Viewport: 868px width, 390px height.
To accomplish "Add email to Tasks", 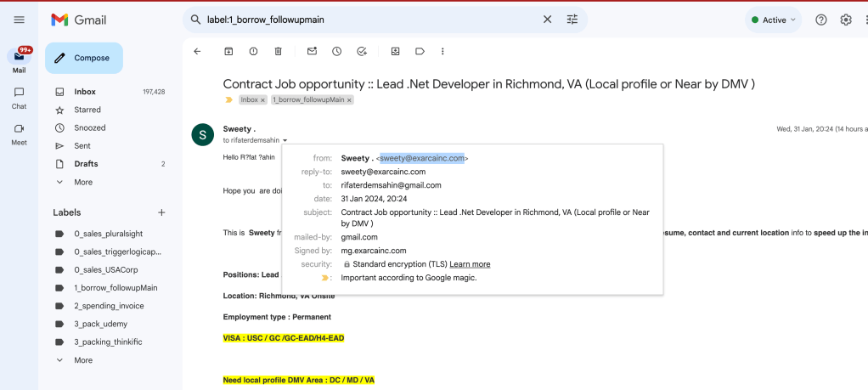I will pos(362,51).
